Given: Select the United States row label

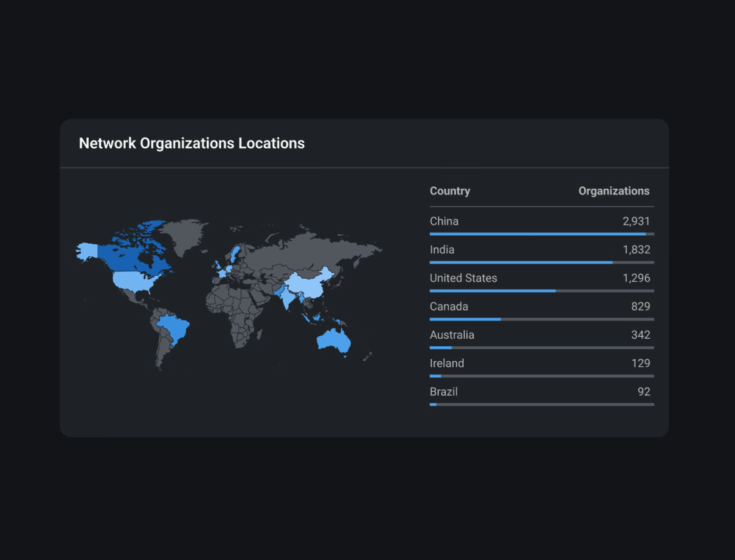Looking at the screenshot, I should point(463,278).
